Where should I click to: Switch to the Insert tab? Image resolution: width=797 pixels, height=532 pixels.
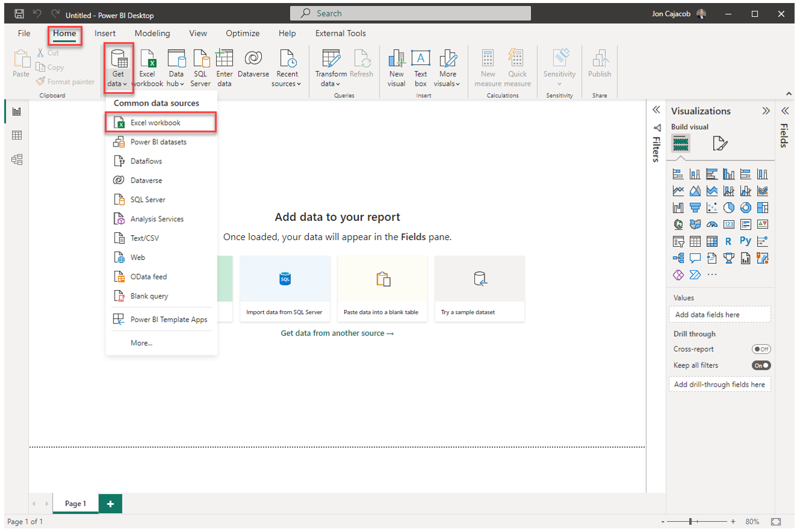coord(105,33)
